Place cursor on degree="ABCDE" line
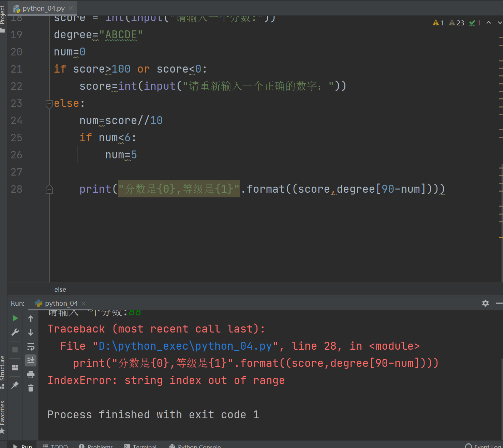Viewport: 503px width, 448px height. pos(98,35)
